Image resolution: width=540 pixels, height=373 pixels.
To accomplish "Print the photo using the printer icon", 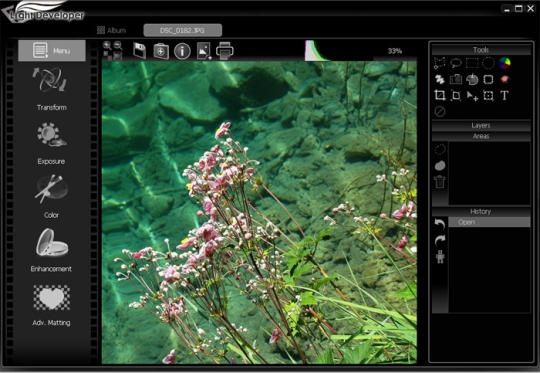I will pyautogui.click(x=225, y=51).
